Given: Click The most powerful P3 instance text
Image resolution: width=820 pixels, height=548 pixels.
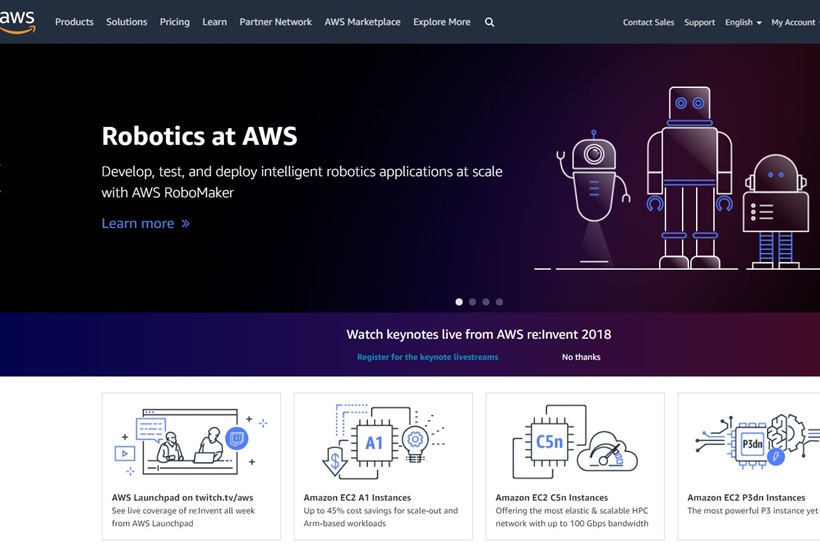Looking at the screenshot, I should (753, 510).
